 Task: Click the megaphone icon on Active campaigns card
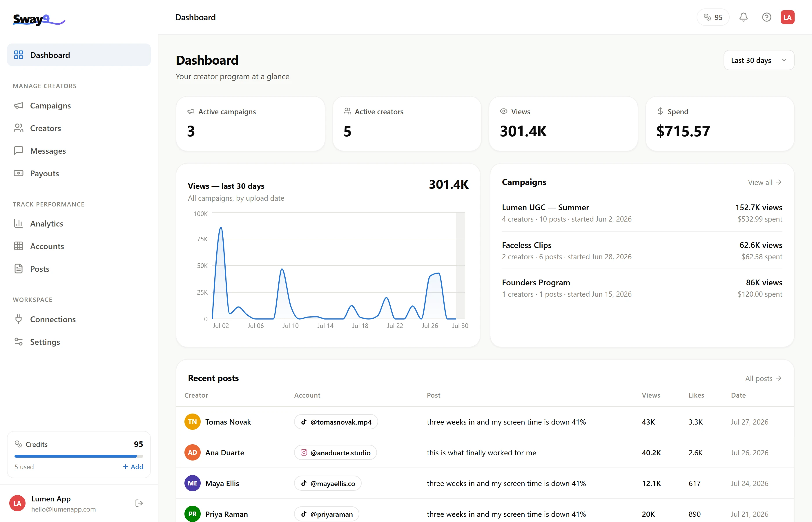(x=191, y=111)
